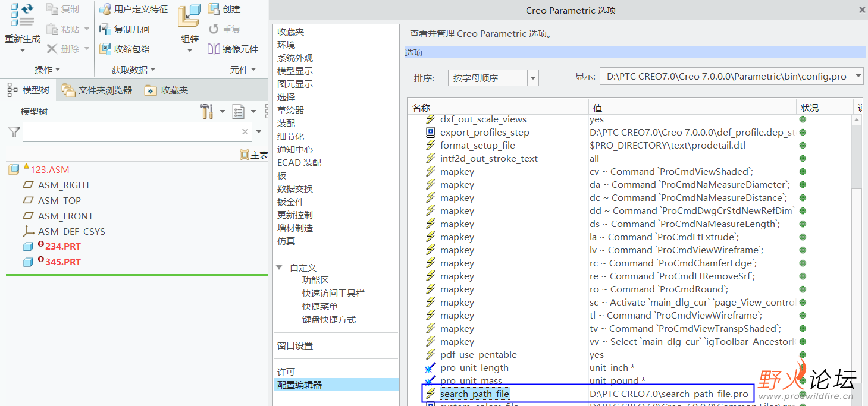The image size is (868, 406).
Task: Select the 配置编辑器 category
Action: (x=336, y=385)
